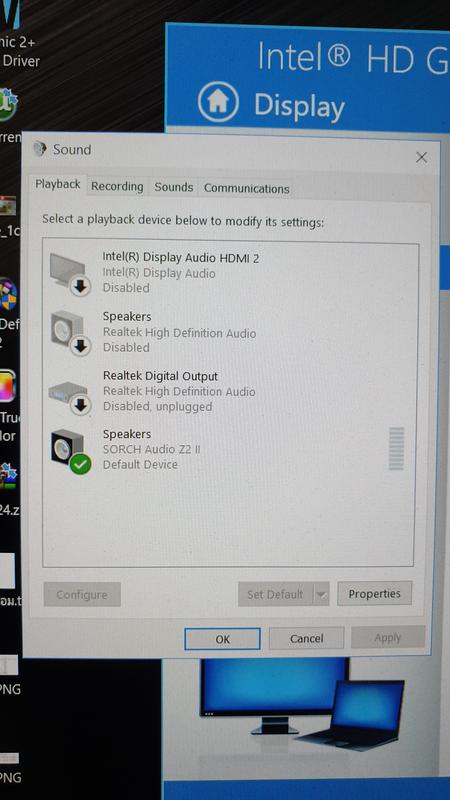Select "Realtek Digital Output" device name

pyautogui.click(x=160, y=376)
